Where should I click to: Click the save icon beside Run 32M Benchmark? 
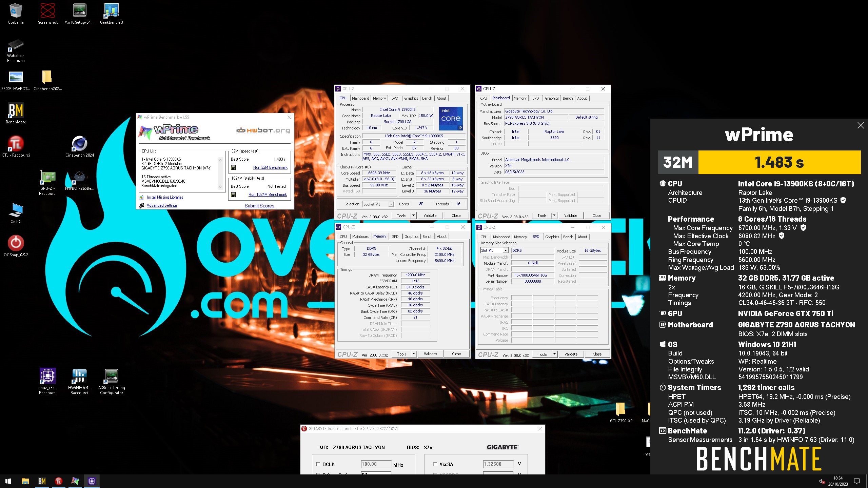click(x=233, y=167)
